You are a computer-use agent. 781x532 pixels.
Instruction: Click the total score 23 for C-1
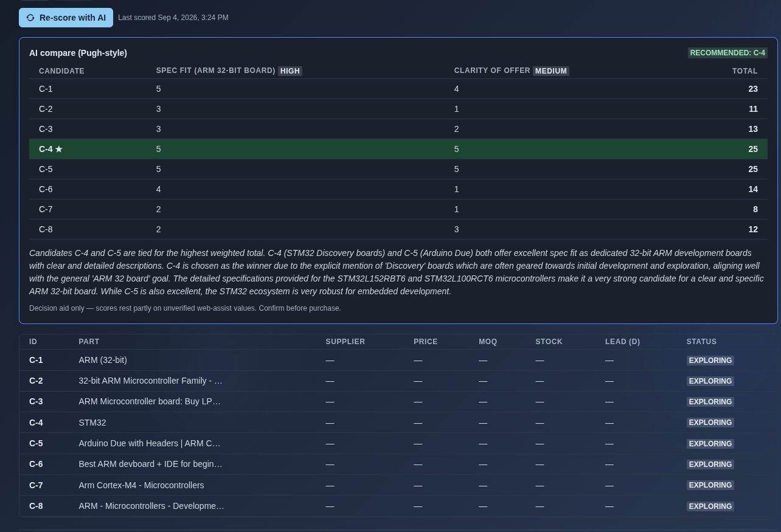coord(753,89)
